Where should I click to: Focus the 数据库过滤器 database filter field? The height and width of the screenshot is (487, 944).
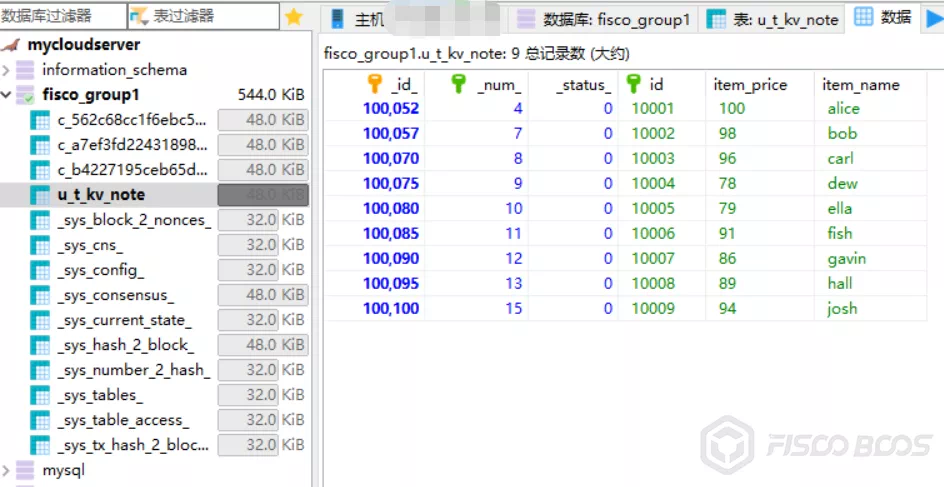[63, 16]
